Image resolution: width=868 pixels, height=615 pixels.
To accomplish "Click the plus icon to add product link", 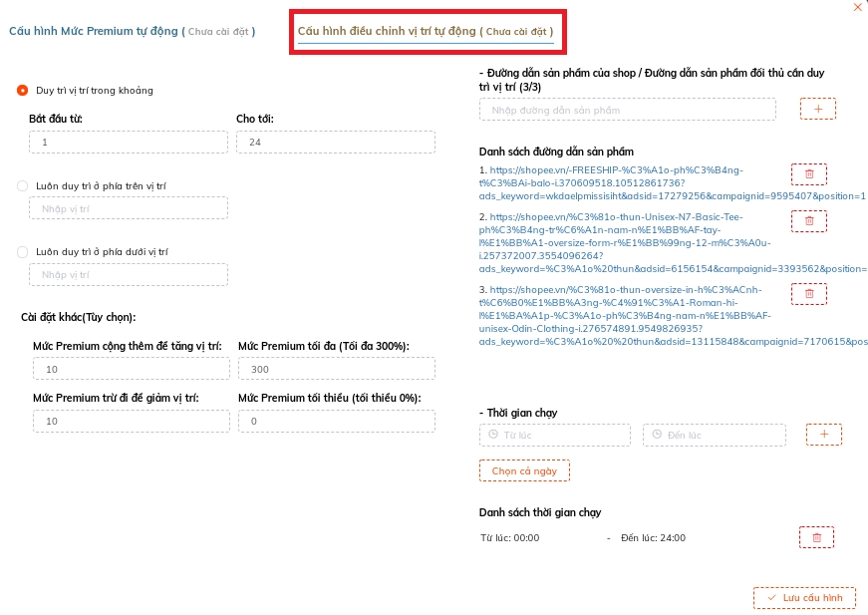I will 818,109.
